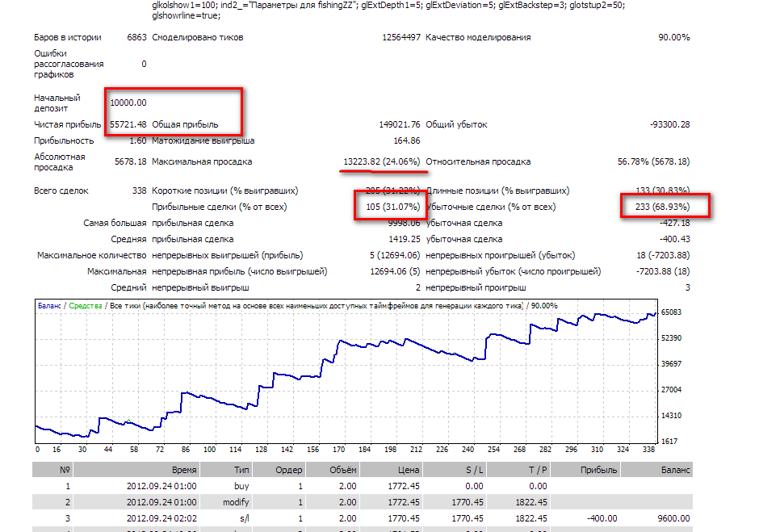
Task: Click the largest loss trade value -427.18
Action: tap(675, 223)
